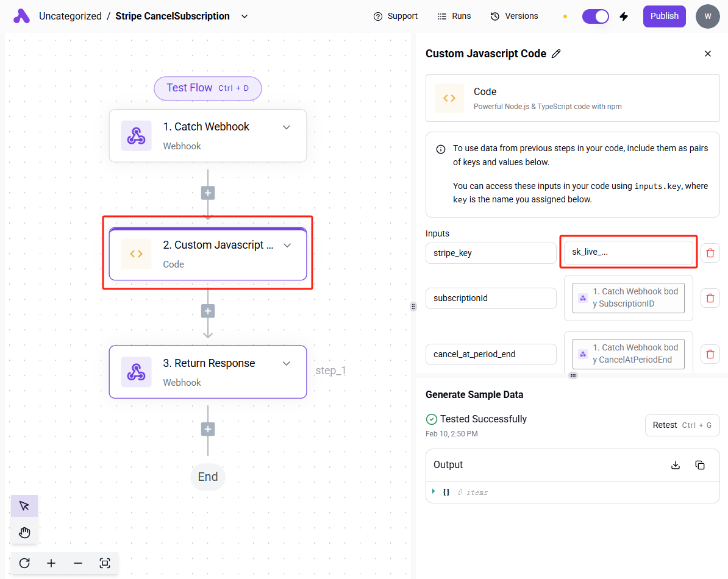Delete the stripe_key input row
Image resolution: width=728 pixels, height=579 pixels.
(710, 253)
